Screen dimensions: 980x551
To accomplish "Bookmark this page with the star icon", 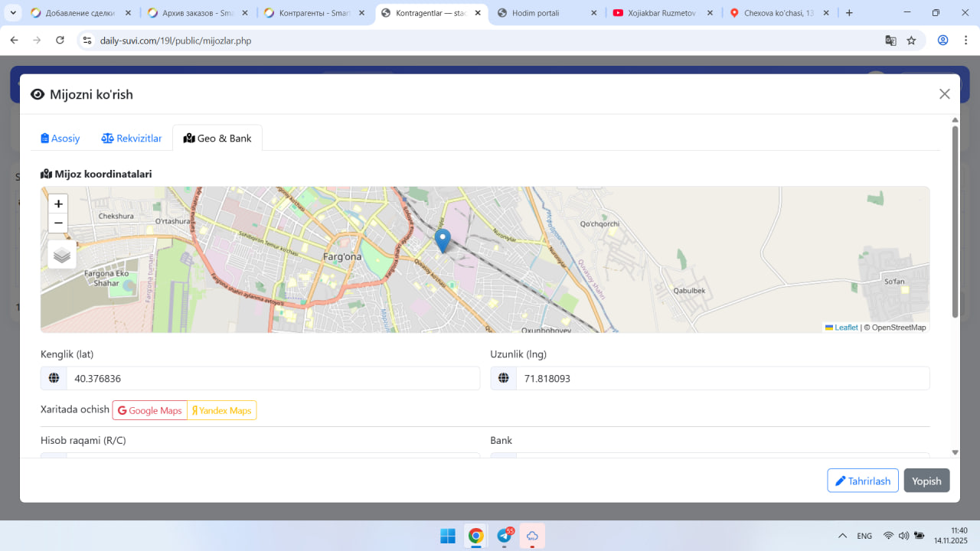I will click(x=911, y=41).
